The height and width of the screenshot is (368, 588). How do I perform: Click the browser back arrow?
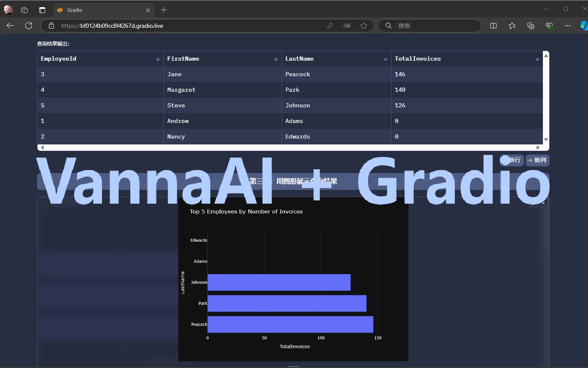coord(10,26)
